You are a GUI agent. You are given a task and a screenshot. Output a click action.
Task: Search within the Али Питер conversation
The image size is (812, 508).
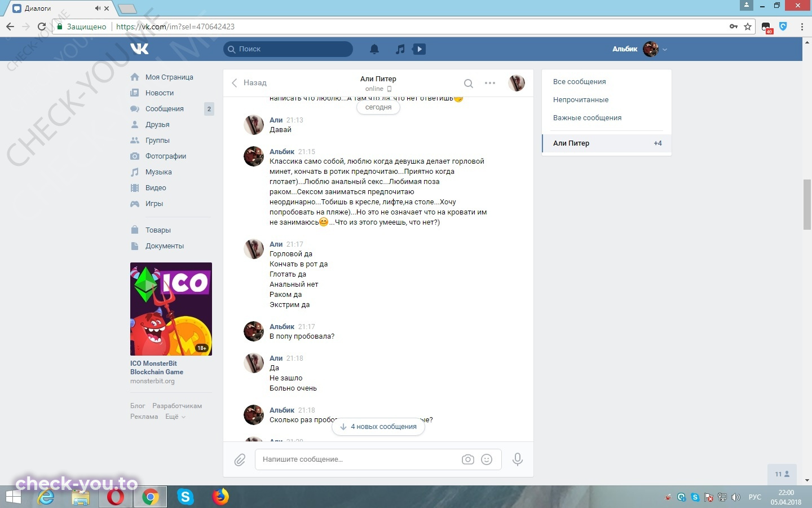click(x=468, y=83)
